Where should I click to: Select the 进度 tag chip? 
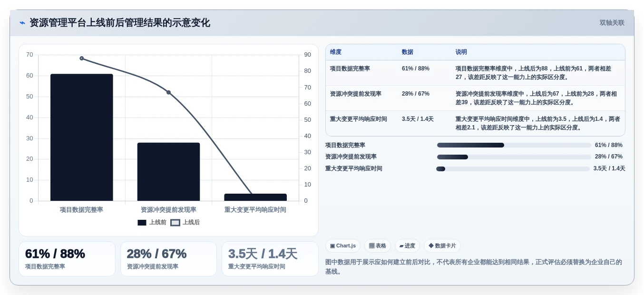click(x=407, y=246)
